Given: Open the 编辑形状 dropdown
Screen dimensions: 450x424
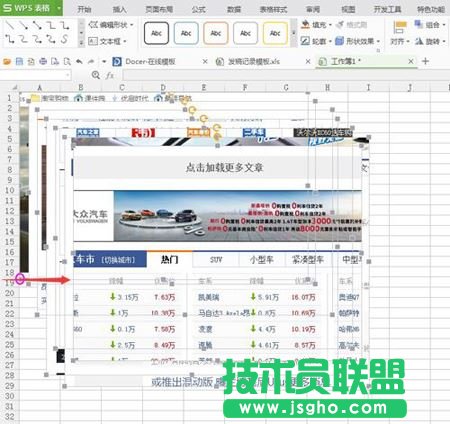Looking at the screenshot, I should [x=132, y=25].
